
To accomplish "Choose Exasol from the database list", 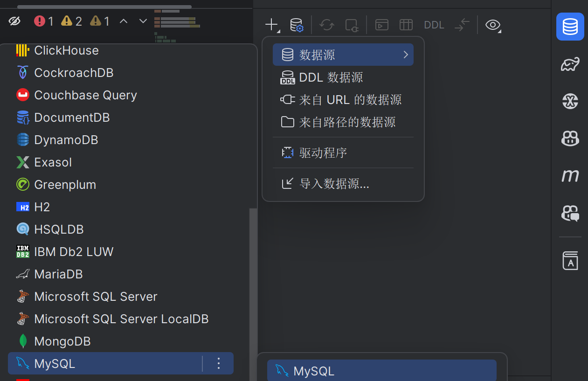I will 121,162.
